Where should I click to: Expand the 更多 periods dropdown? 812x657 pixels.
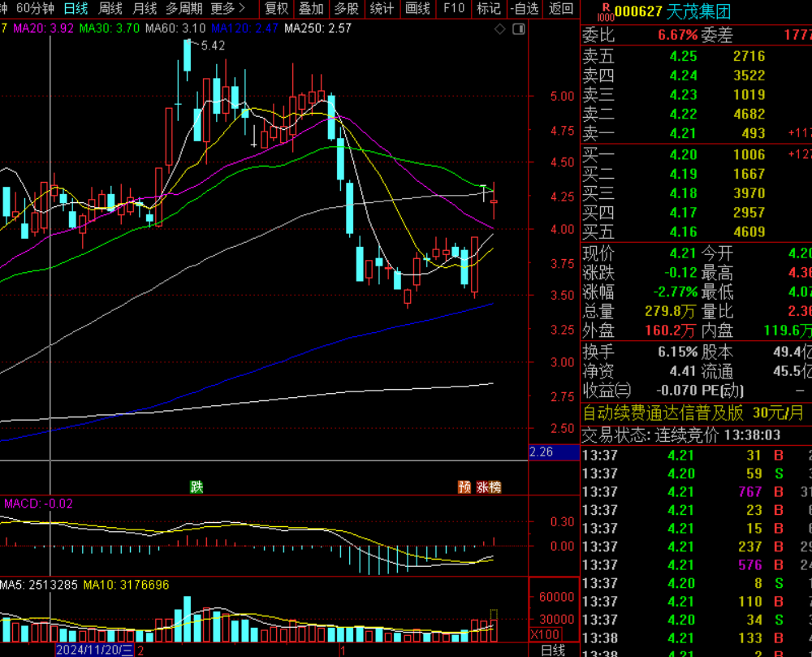[x=227, y=8]
